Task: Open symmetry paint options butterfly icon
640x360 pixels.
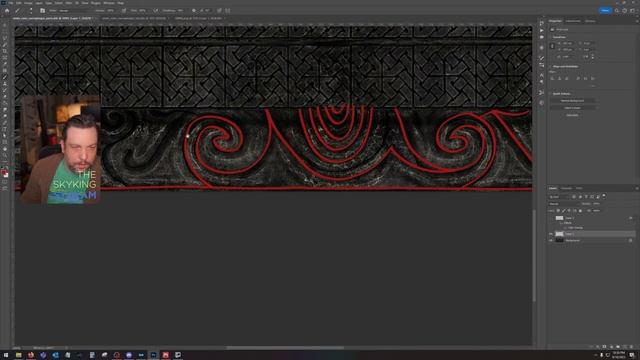Action: click(x=228, y=11)
